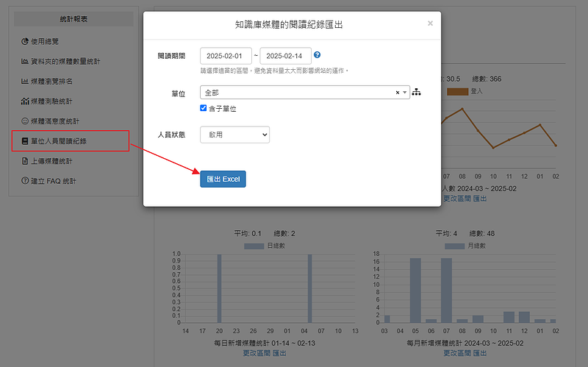Expand the 單位 dropdown arrow
Viewport: 588px width, 367px height.
tap(404, 93)
